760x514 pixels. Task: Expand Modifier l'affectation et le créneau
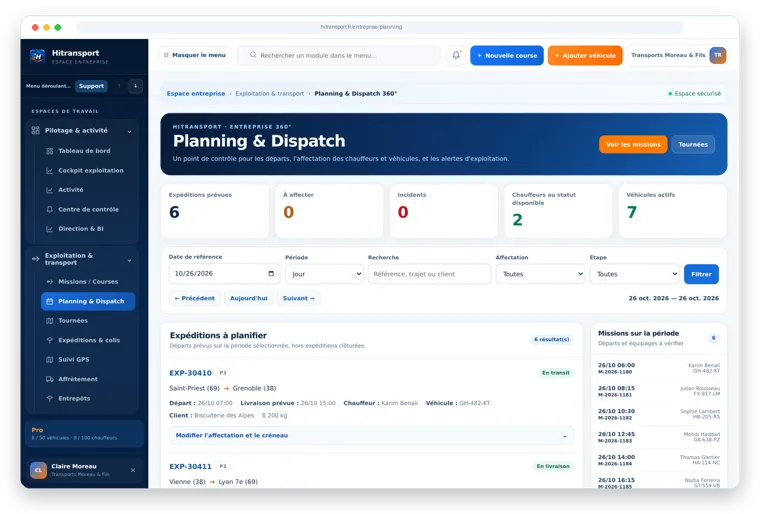(371, 435)
